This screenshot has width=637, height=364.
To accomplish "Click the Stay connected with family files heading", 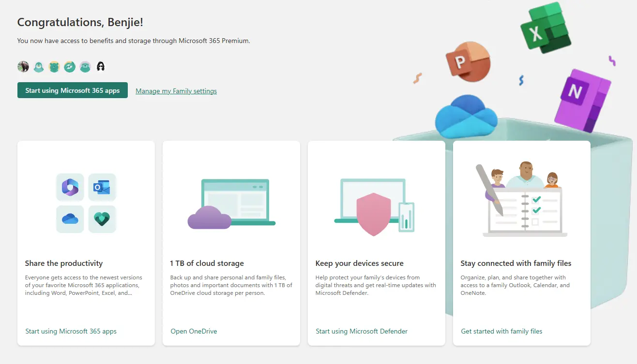I will click(x=516, y=263).
